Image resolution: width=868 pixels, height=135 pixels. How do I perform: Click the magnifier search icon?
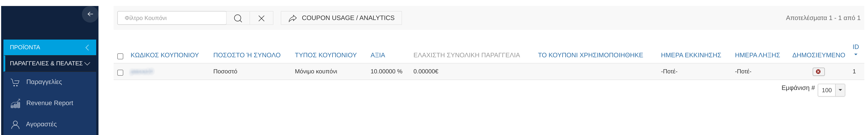point(238,18)
